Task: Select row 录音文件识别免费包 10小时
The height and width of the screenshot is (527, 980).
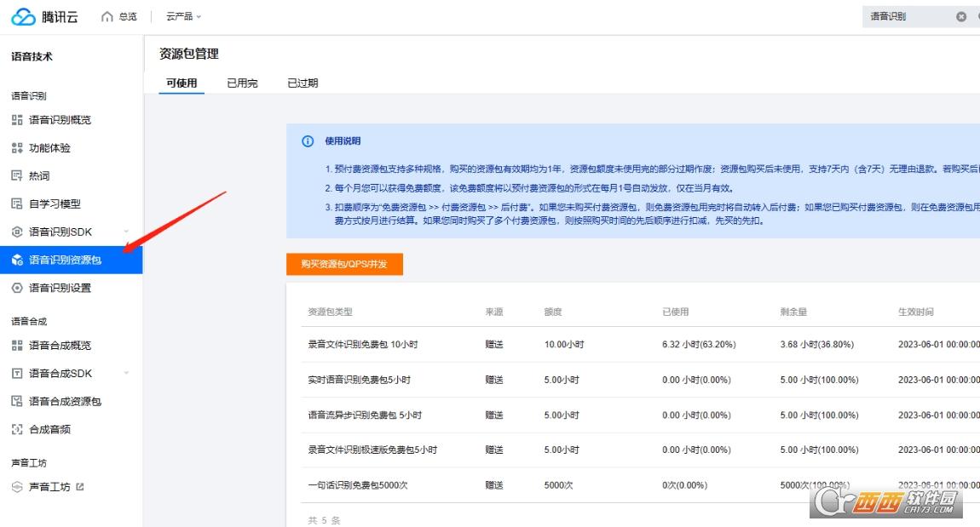Action: 640,344
